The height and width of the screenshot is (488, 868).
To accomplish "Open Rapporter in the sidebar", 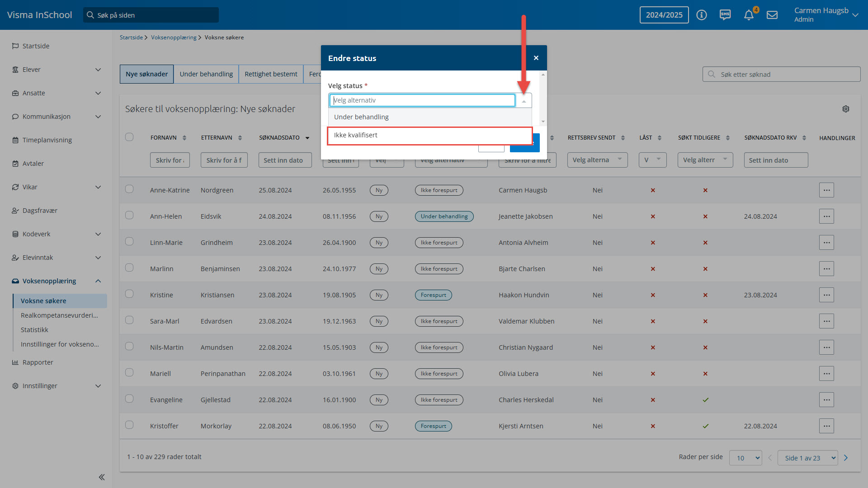I will point(38,362).
